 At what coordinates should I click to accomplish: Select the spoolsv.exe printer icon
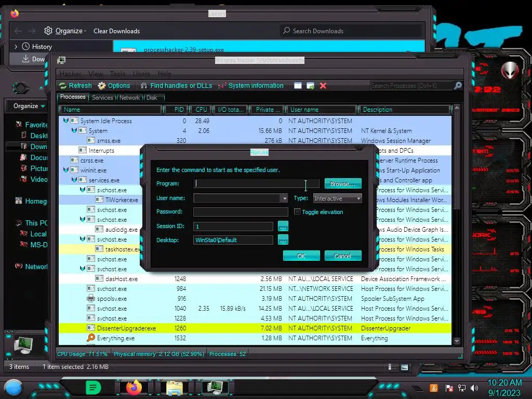91,299
